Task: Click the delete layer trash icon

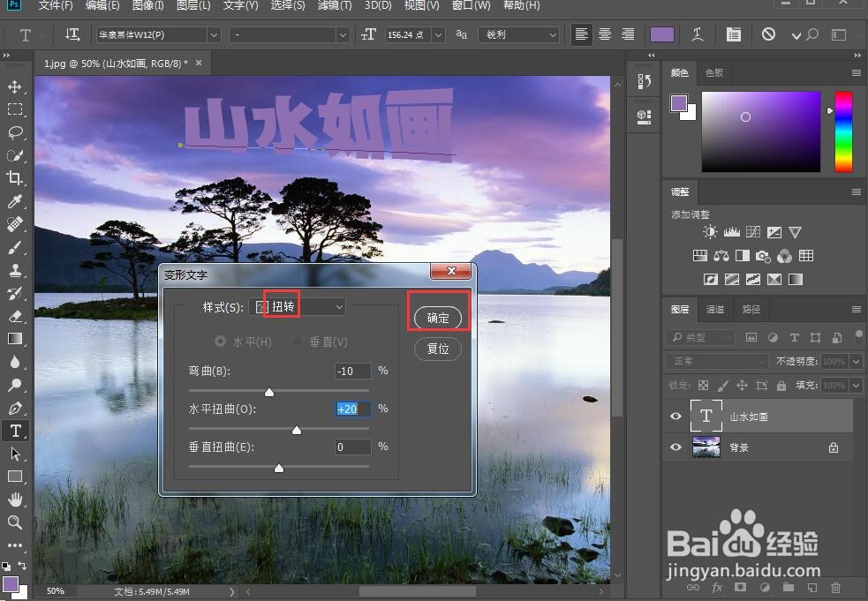Action: [x=836, y=587]
